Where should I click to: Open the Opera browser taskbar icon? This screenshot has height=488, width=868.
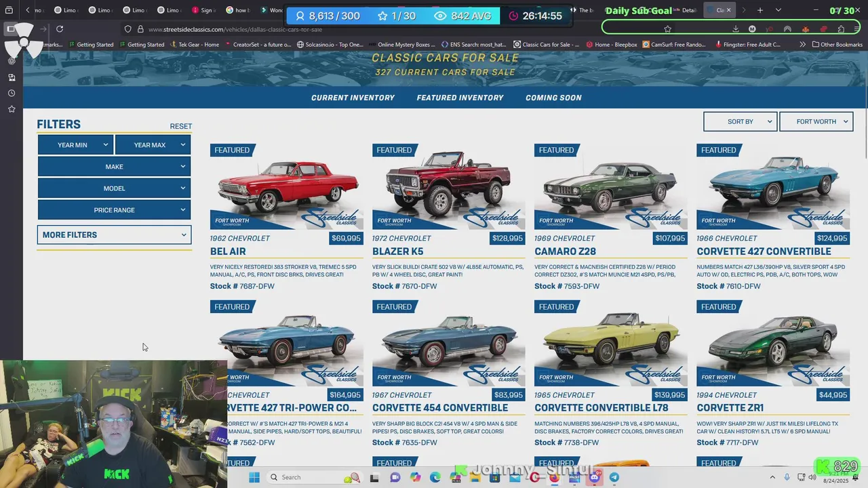coord(535,477)
